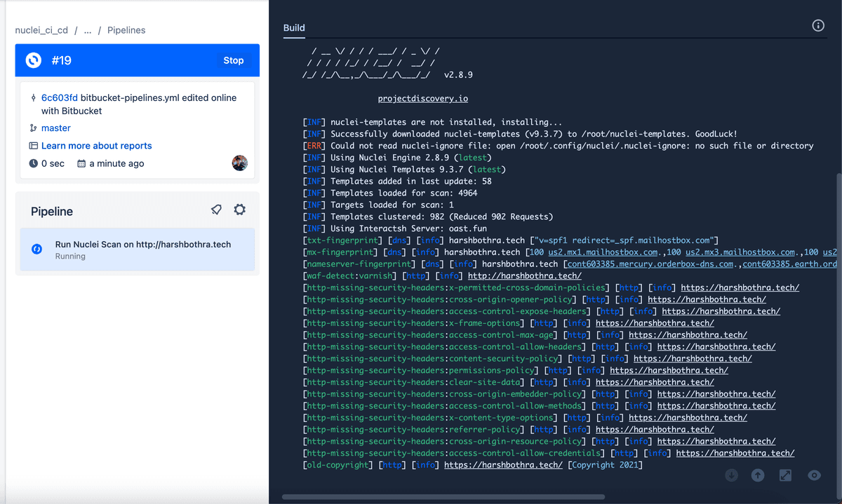Expand the log viewer to fullscreen
842x504 pixels.
(785, 475)
